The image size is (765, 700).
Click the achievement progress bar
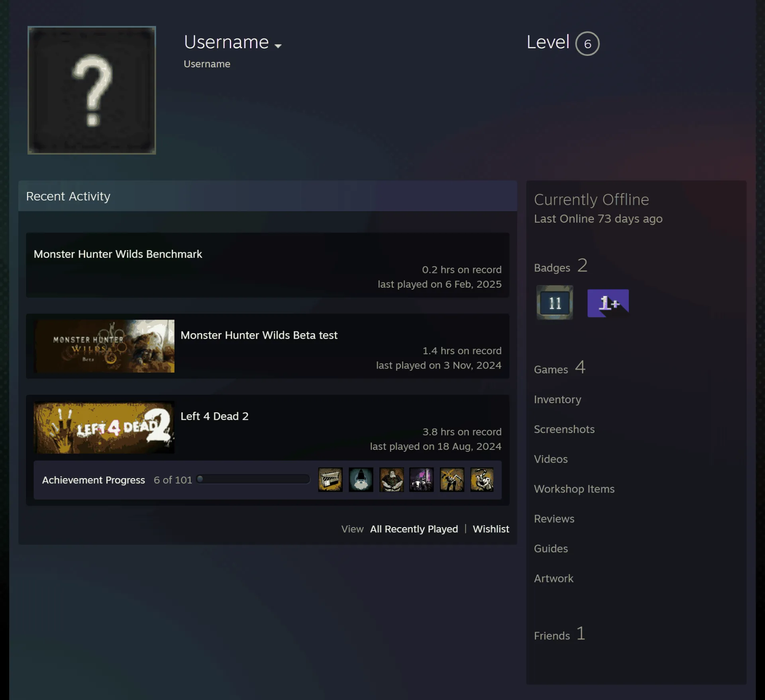[x=253, y=479]
